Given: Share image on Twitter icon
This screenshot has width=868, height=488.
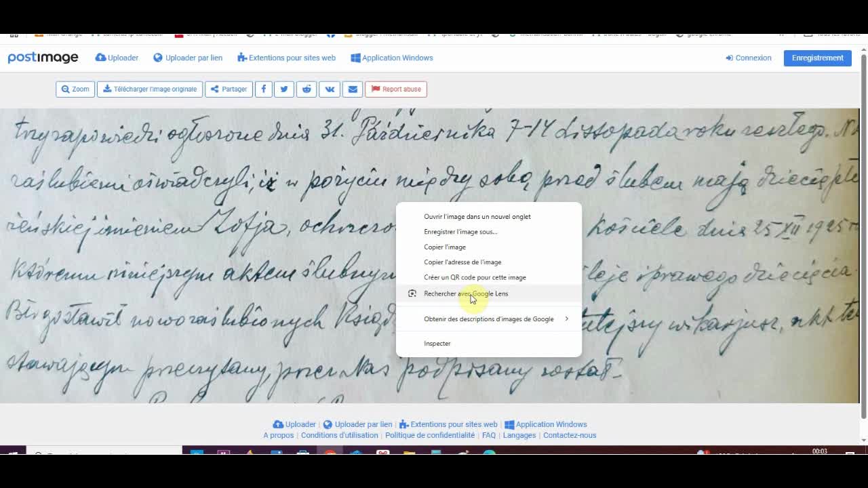Looking at the screenshot, I should pyautogui.click(x=284, y=89).
